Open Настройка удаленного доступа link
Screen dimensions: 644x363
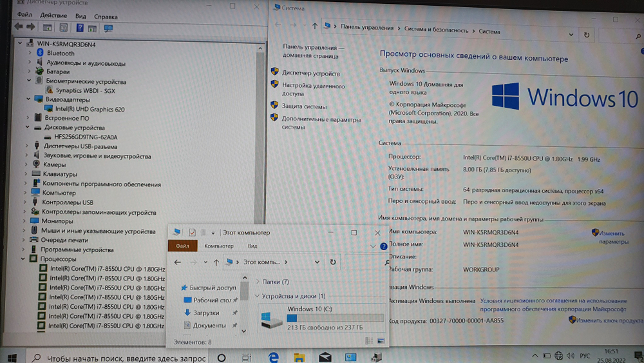tap(314, 90)
